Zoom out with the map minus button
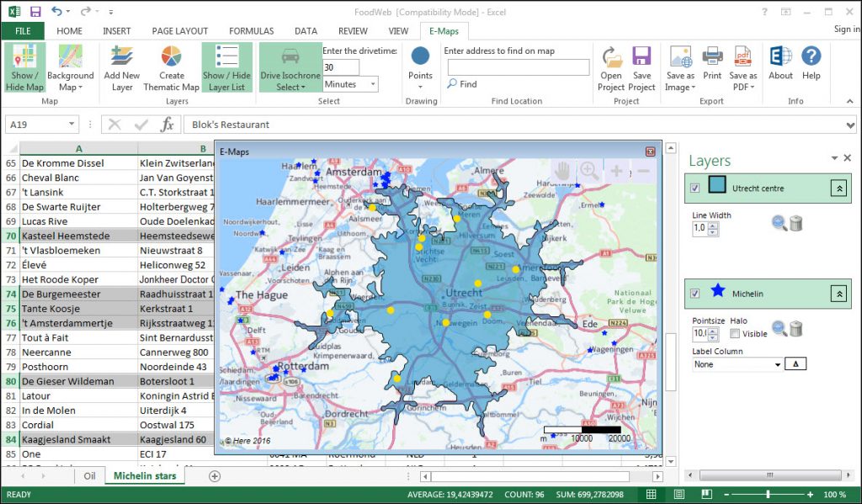The height and width of the screenshot is (504, 862). (x=643, y=171)
